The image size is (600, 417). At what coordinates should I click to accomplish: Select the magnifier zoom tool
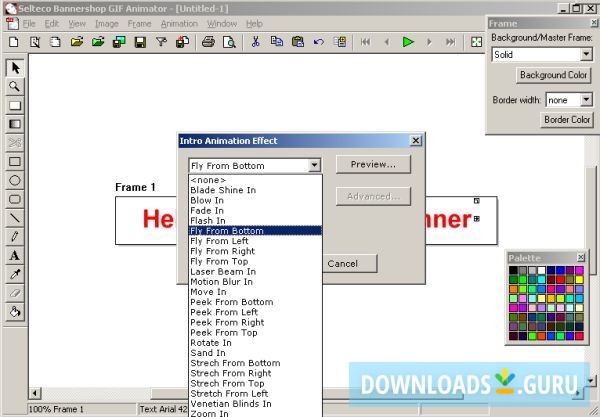(x=15, y=86)
